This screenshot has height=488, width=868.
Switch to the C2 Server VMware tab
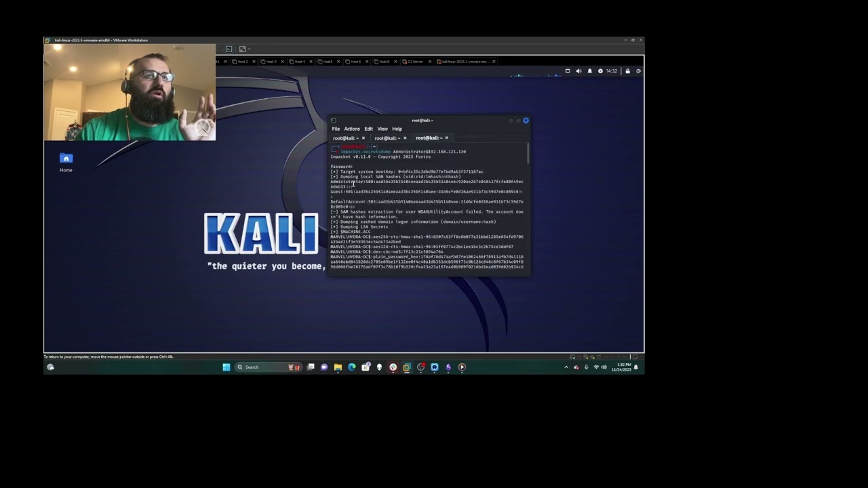(415, 62)
